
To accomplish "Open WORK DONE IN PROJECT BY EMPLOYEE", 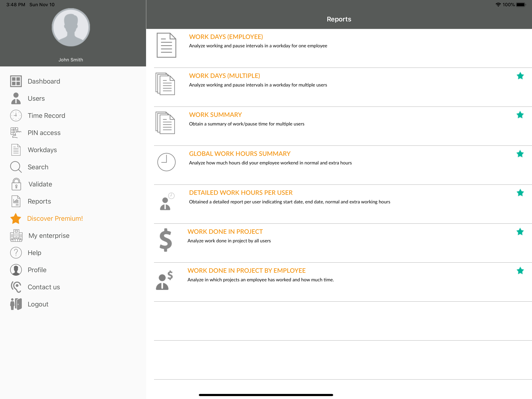I will 246,270.
